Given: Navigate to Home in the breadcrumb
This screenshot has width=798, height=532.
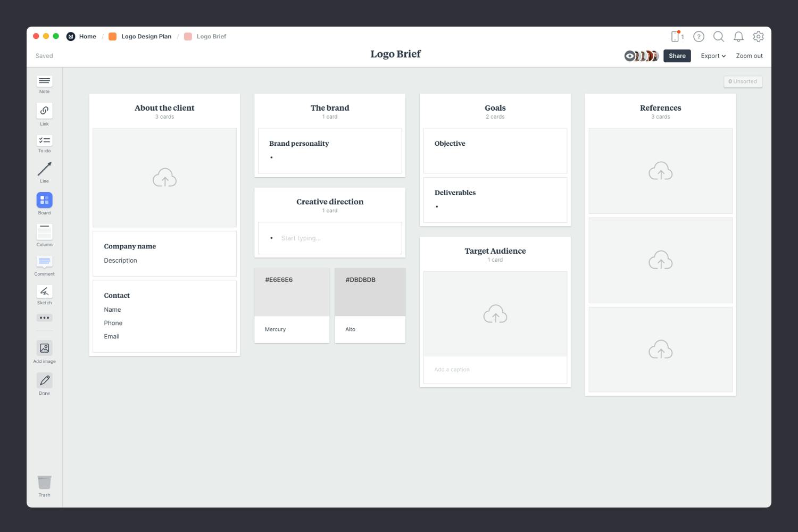Looking at the screenshot, I should [87, 36].
